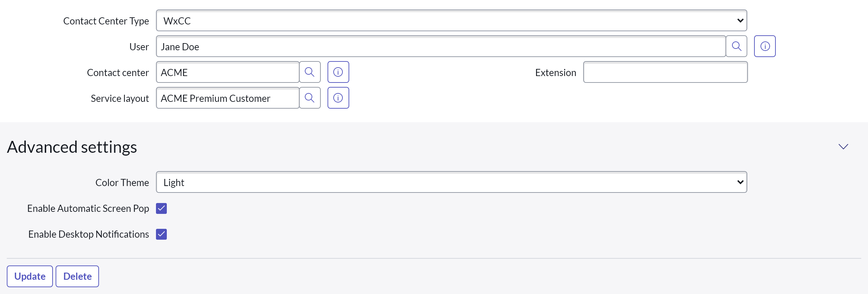Viewport: 868px width, 294px height.
Task: Click the Update button
Action: click(x=30, y=276)
